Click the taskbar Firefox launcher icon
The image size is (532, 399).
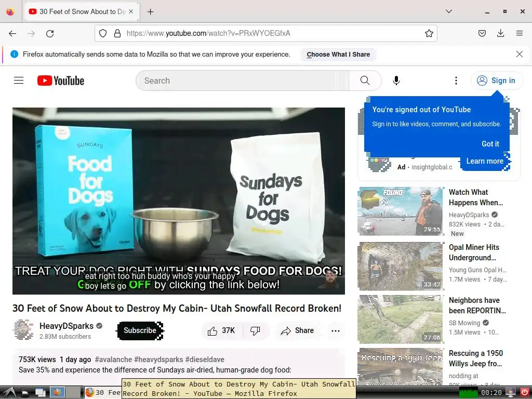tap(57, 392)
